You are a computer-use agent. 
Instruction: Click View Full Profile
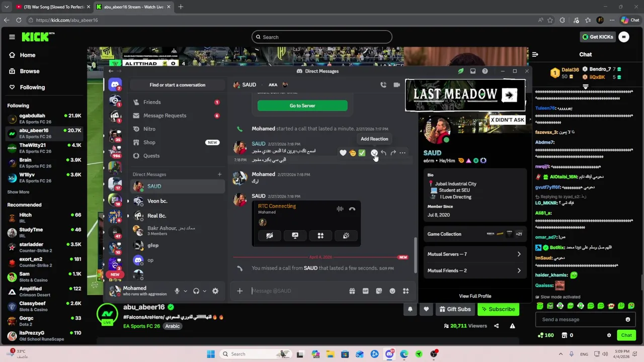click(x=475, y=296)
